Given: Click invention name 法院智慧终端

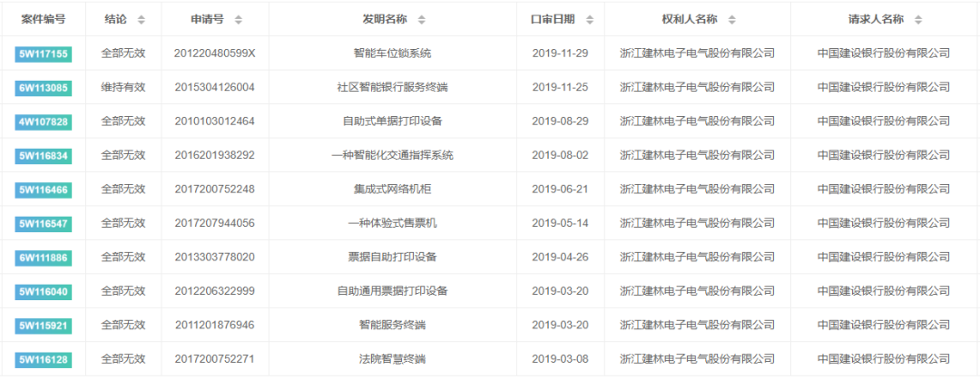Looking at the screenshot, I should pyautogui.click(x=393, y=359).
